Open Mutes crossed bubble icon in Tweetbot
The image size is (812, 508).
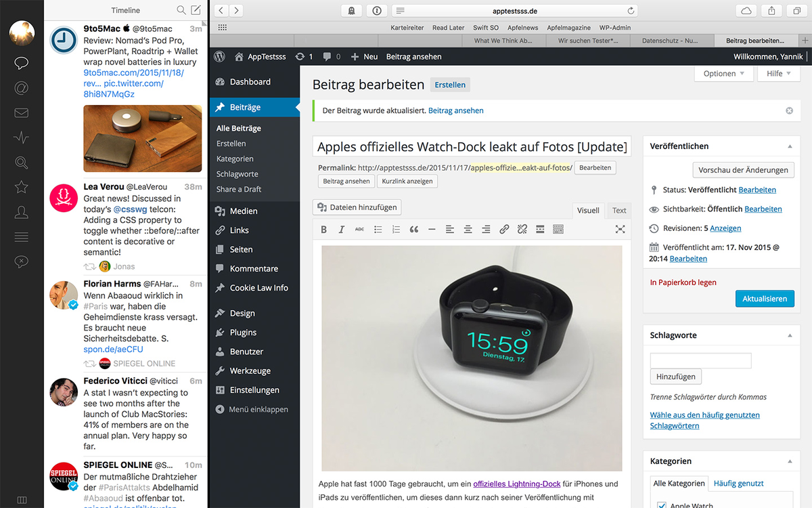point(22,261)
